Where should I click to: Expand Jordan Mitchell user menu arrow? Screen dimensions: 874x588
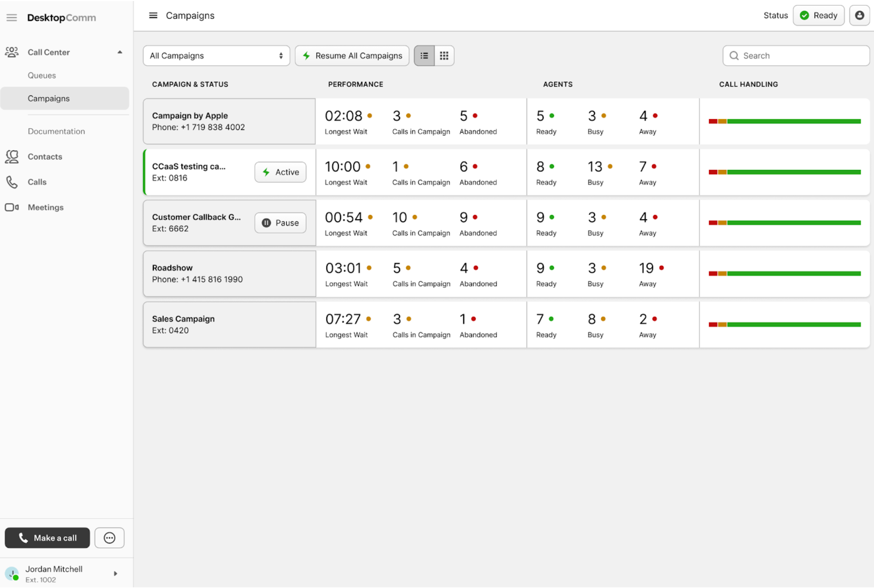click(115, 574)
